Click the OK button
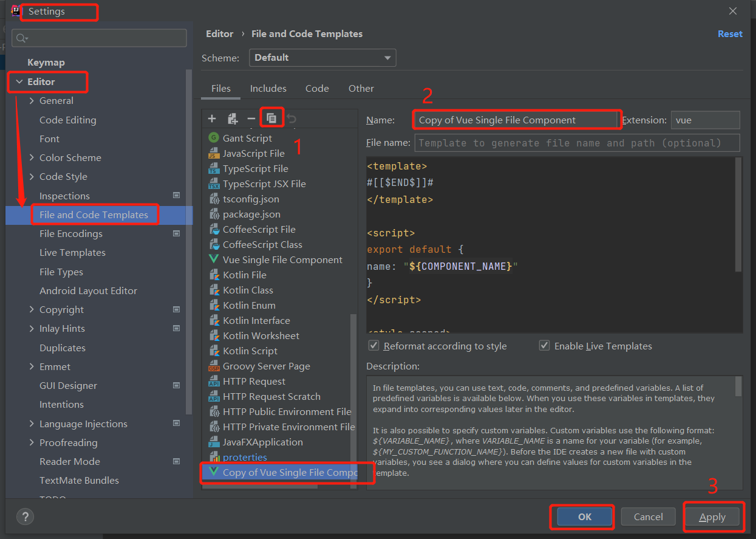This screenshot has width=756, height=539. (x=585, y=517)
